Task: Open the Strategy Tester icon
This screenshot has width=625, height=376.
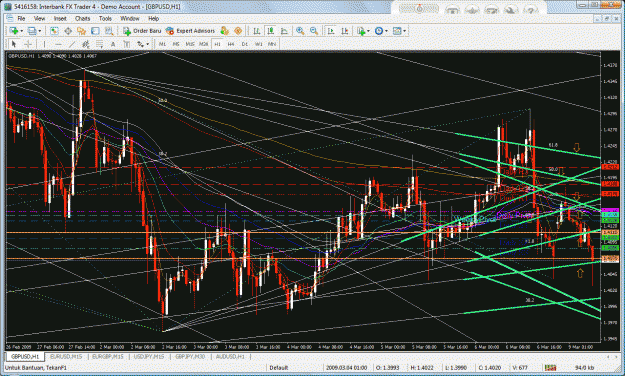Action: (x=109, y=31)
